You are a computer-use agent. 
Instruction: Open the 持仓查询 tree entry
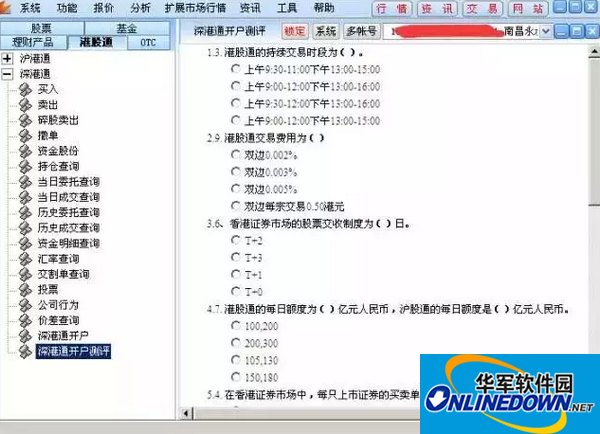58,166
